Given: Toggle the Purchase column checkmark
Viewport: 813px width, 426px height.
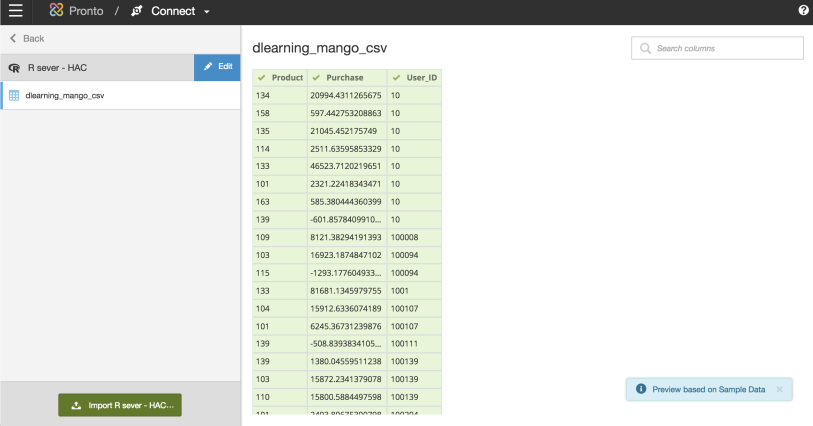Looking at the screenshot, I should (x=316, y=77).
